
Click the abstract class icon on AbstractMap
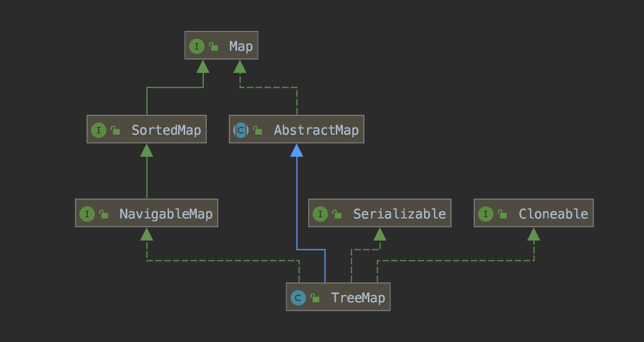[241, 130]
